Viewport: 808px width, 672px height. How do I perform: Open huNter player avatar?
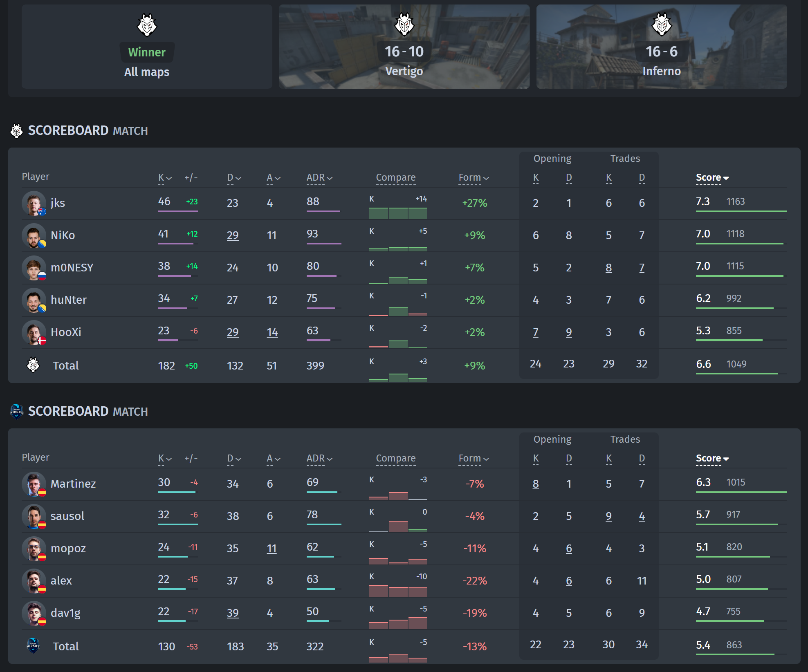tap(34, 300)
